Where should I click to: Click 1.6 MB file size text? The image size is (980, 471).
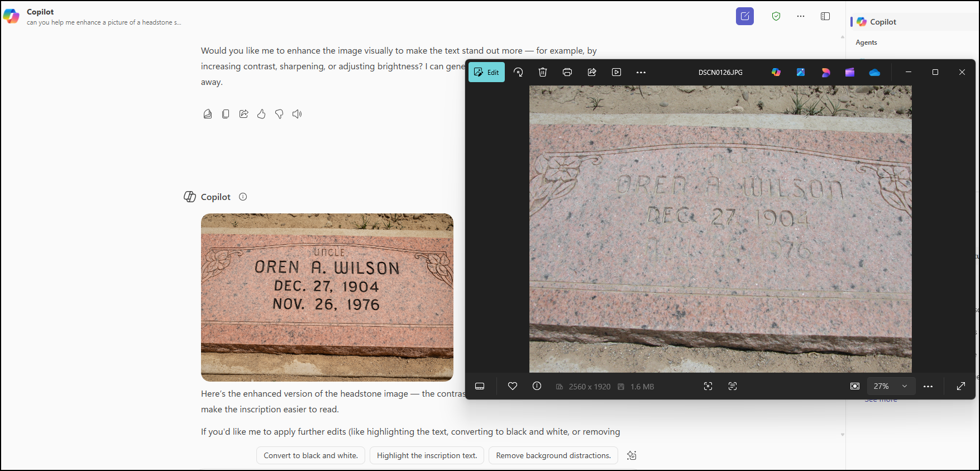click(x=642, y=387)
